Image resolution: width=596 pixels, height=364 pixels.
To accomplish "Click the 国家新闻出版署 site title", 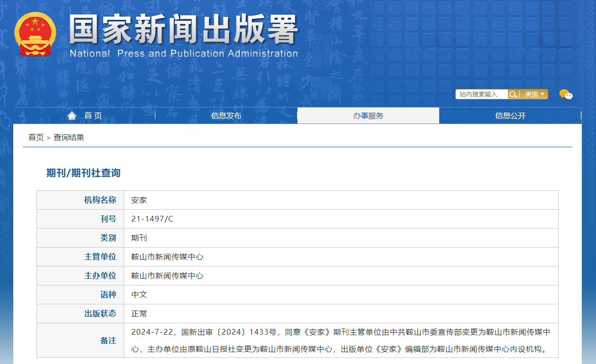I will (x=184, y=29).
